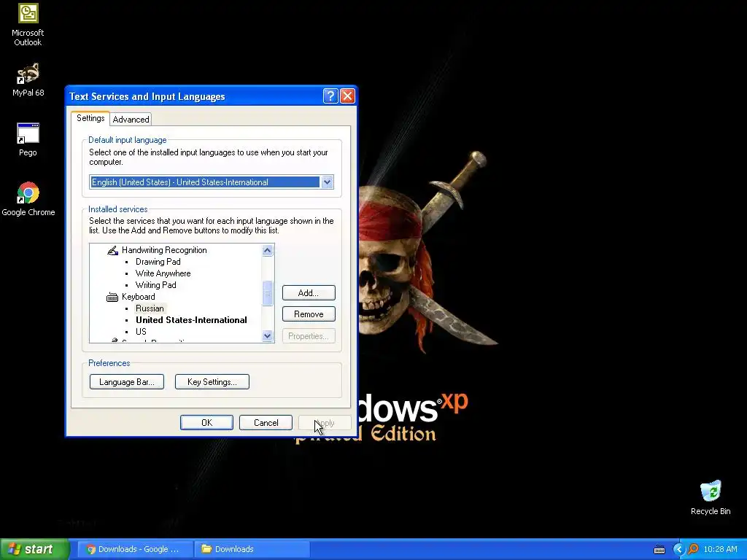Open the Microsoft Outlook desktop icon
The width and height of the screenshot is (747, 560).
[28, 25]
